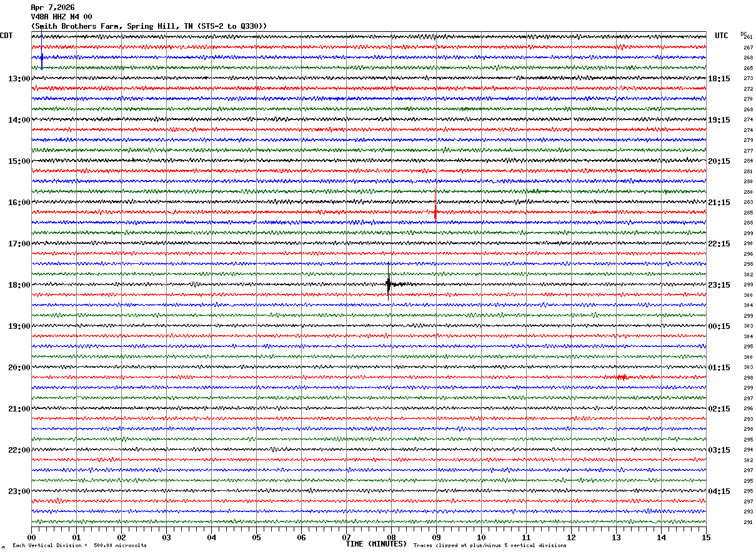Click DC value 294 beside 03:15

[749, 450]
